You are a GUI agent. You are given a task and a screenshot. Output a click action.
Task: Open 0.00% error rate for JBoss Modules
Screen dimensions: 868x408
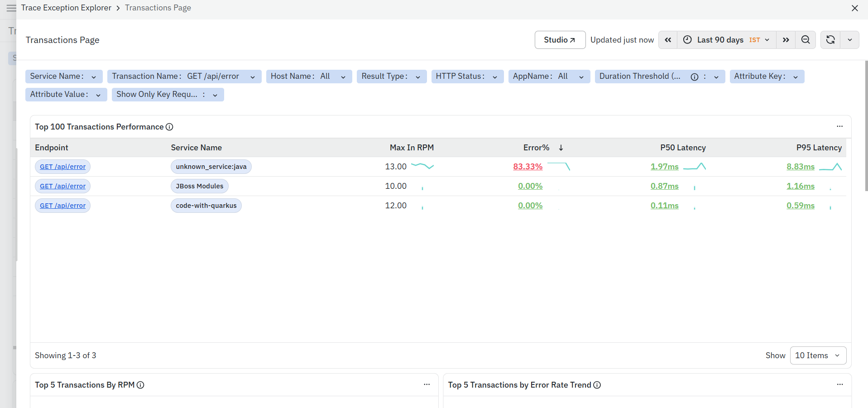530,186
